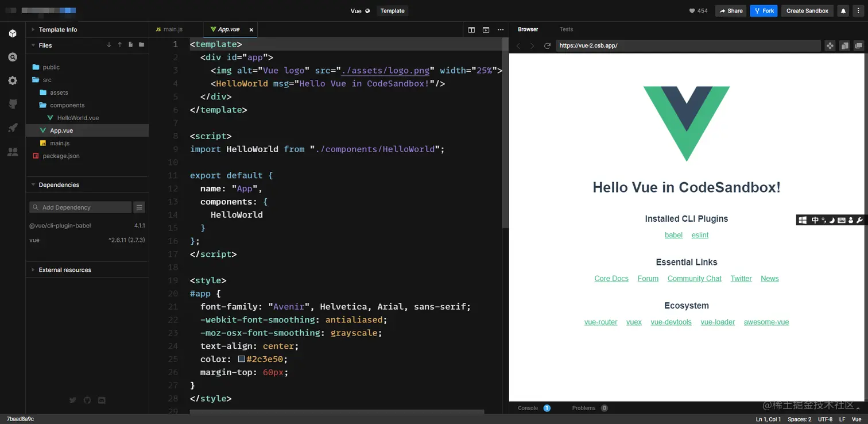Click the Discord icon at sidebar bottom
The width and height of the screenshot is (868, 424).
pos(102,400)
